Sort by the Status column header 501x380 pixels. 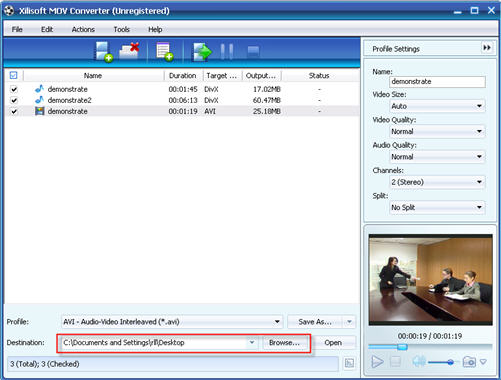point(319,76)
